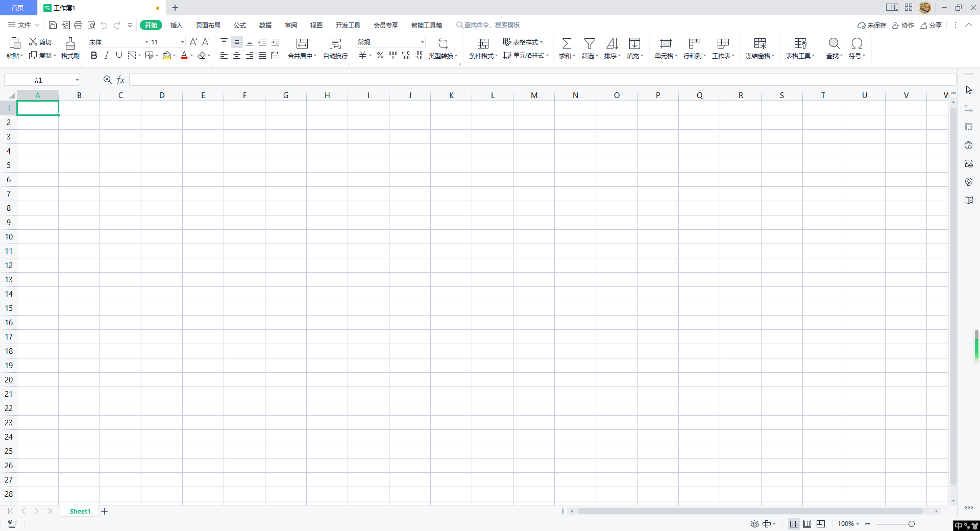Toggle eye protection mode in status bar
This screenshot has height=531, width=980.
754,524
